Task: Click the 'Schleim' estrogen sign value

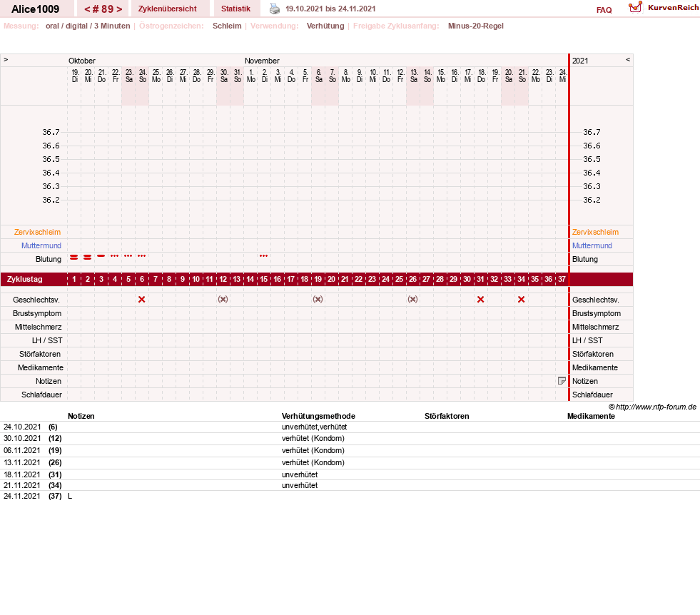Action: (x=227, y=26)
